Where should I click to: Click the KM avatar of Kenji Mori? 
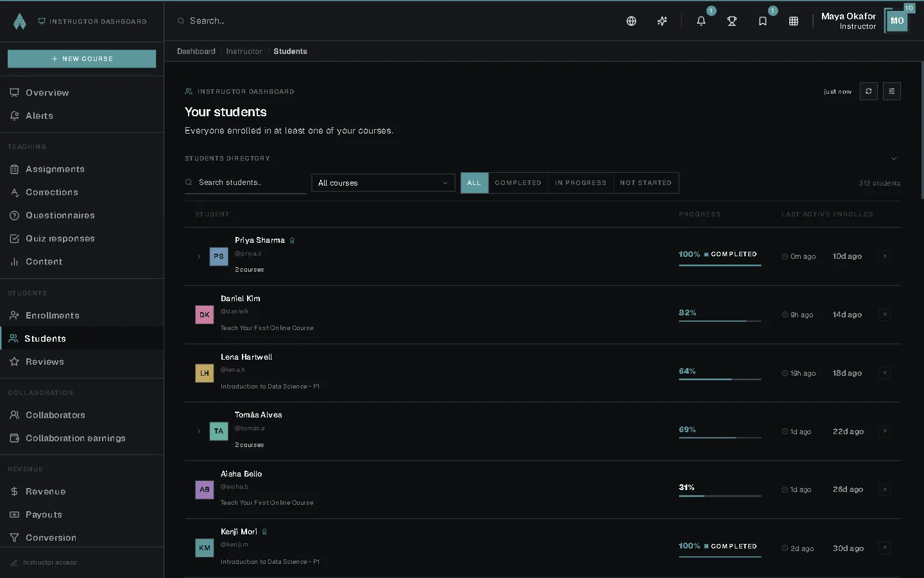pos(205,548)
